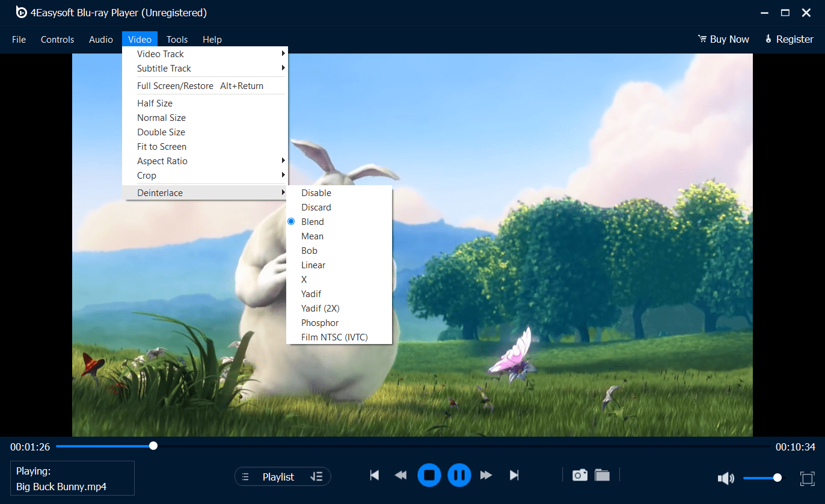Viewport: 825px width, 504px height.
Task: Take a snapshot with camera icon
Action: pos(580,475)
